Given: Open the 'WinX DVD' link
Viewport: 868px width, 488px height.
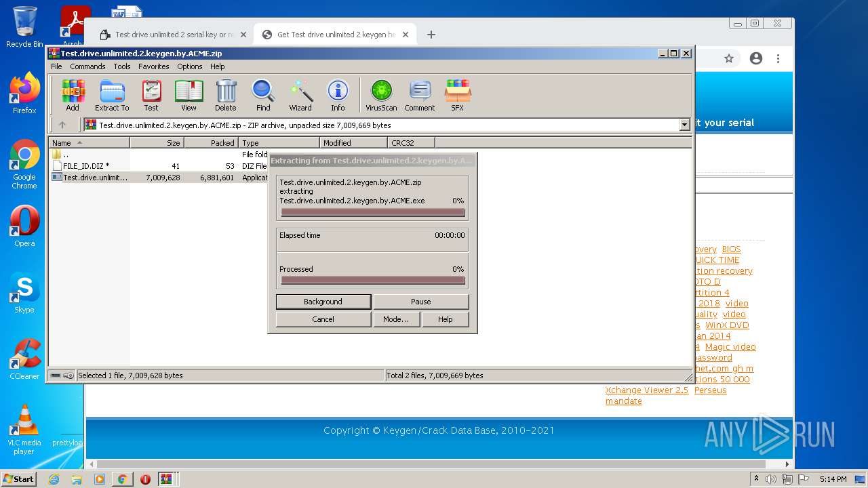Looking at the screenshot, I should click(x=727, y=325).
